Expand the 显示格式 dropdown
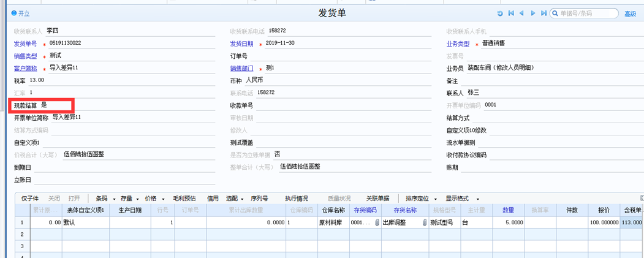 click(x=478, y=199)
